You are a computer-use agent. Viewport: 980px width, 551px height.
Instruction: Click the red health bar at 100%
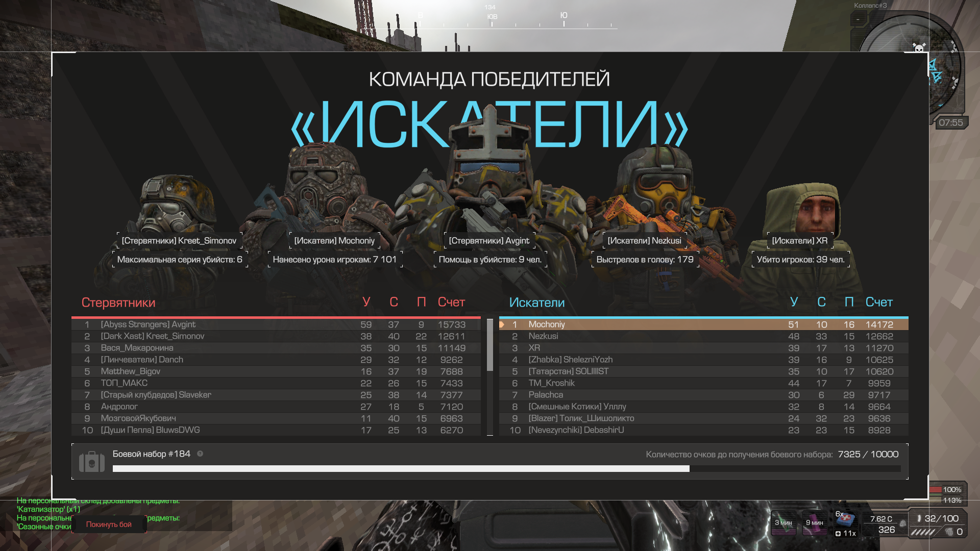tap(936, 489)
